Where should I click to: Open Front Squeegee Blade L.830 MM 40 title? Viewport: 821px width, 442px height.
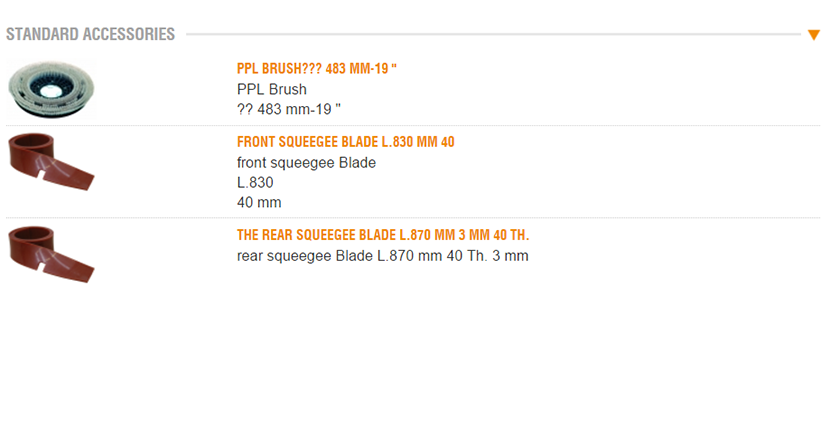[x=345, y=142]
